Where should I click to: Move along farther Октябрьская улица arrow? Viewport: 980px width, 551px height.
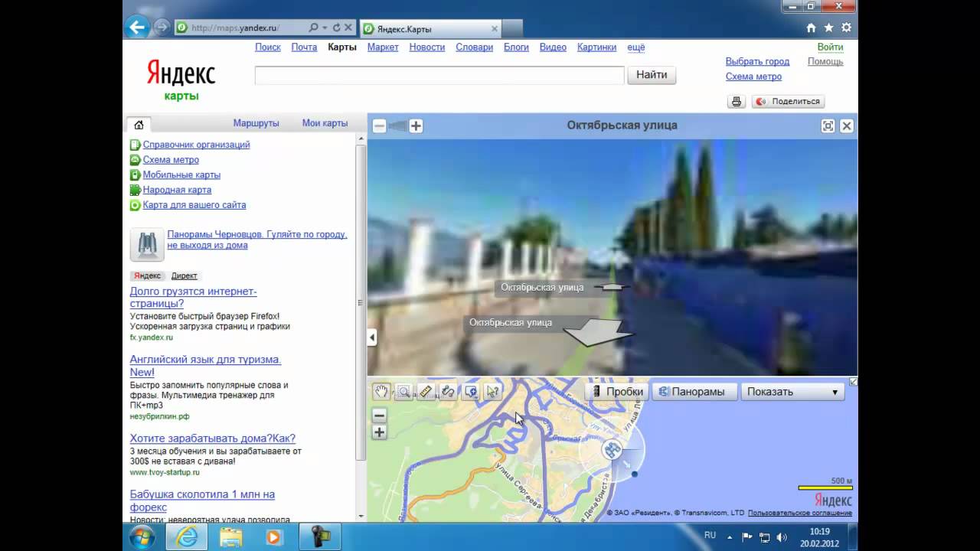611,288
